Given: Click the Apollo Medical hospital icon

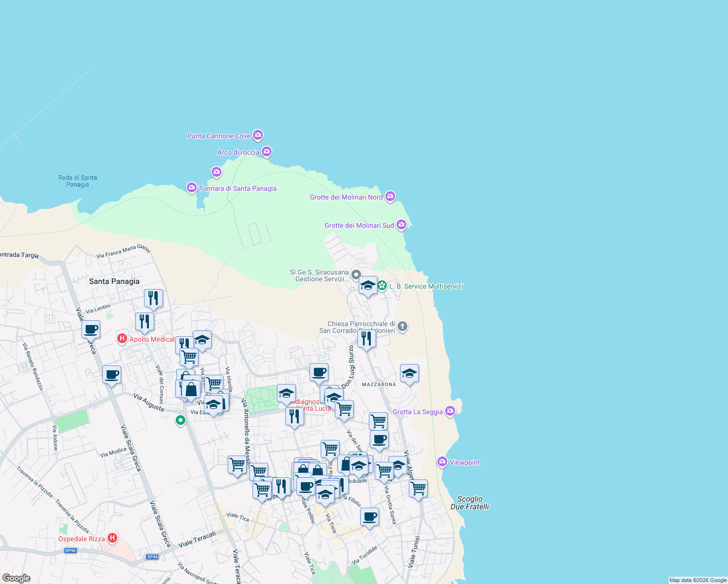Looking at the screenshot, I should [x=122, y=339].
